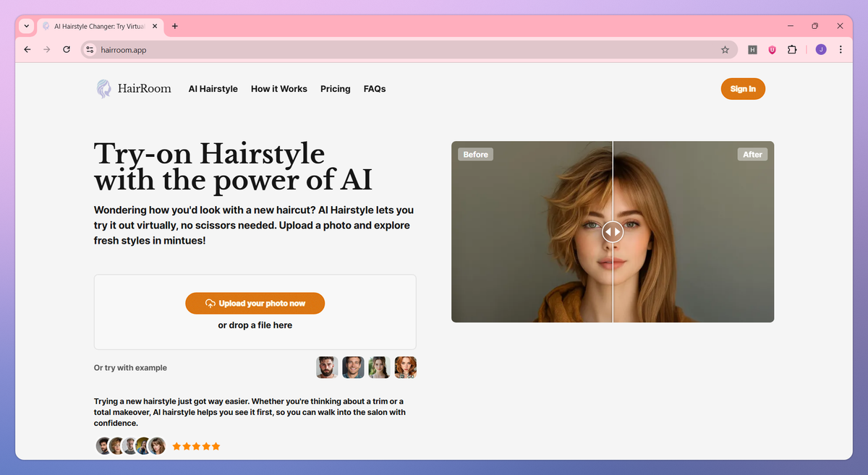Choose the smiling man example photo
868x475 pixels.
(353, 367)
